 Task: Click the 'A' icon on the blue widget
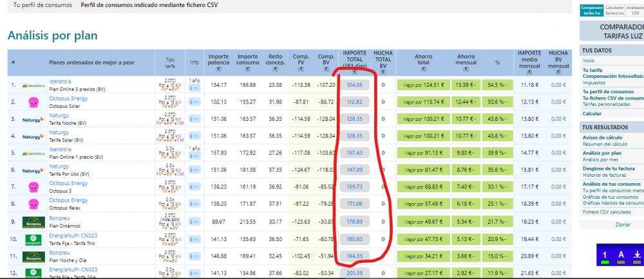(621, 255)
